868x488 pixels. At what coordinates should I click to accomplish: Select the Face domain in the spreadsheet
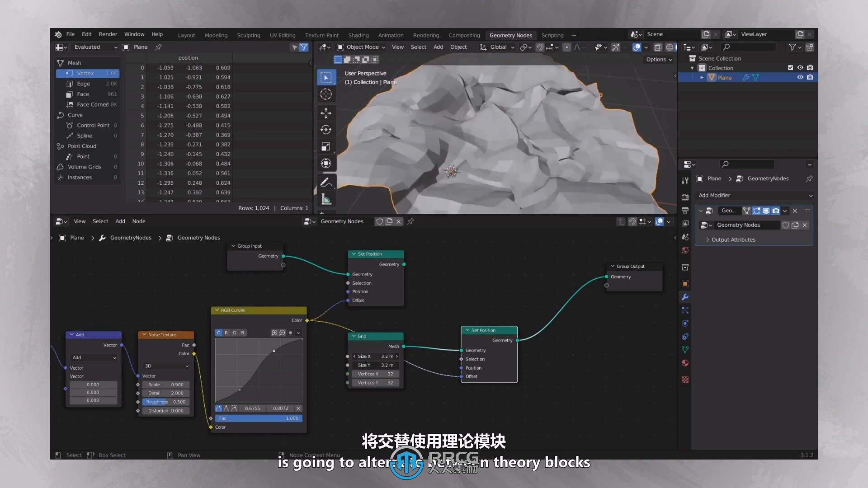coord(88,94)
